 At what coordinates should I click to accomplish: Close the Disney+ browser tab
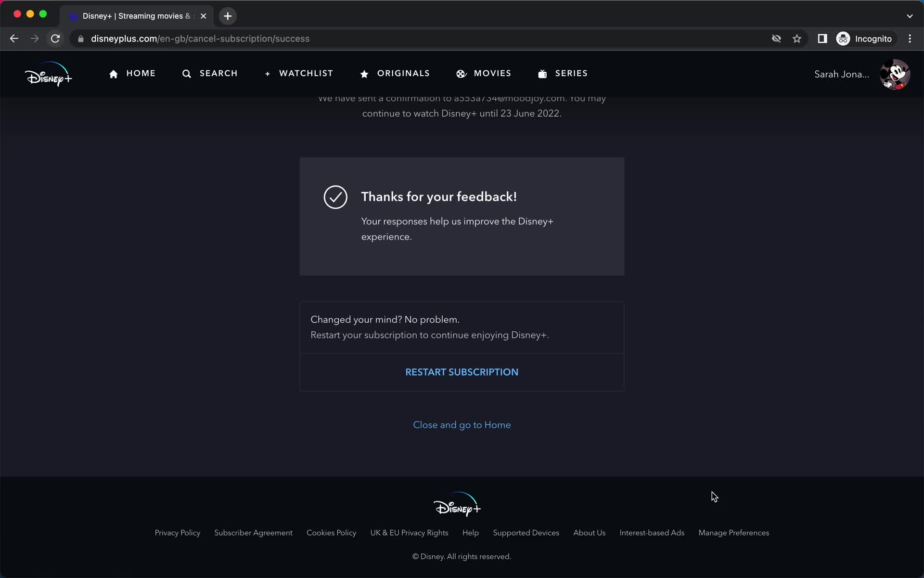tap(203, 16)
